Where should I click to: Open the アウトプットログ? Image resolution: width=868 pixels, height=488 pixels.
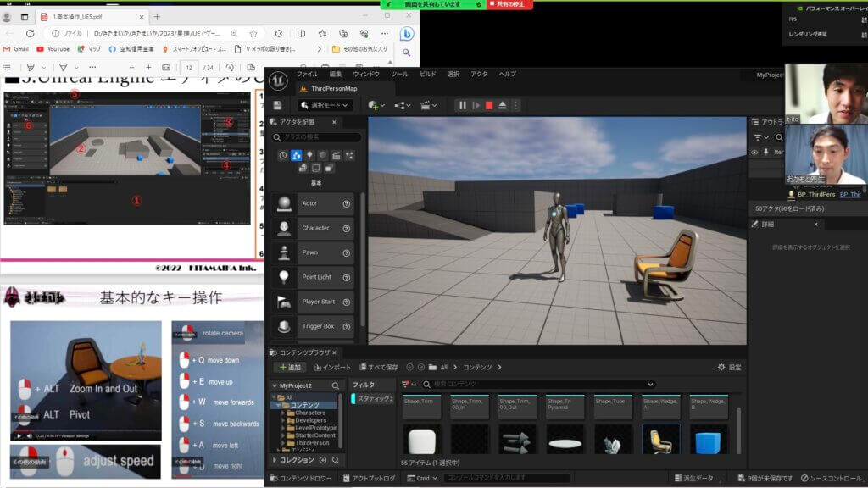tap(369, 479)
